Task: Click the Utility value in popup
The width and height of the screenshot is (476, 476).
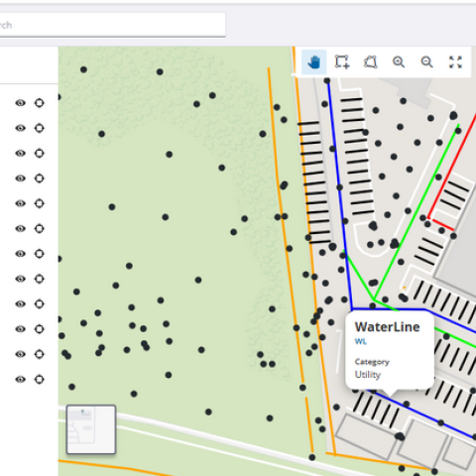Action: [368, 375]
